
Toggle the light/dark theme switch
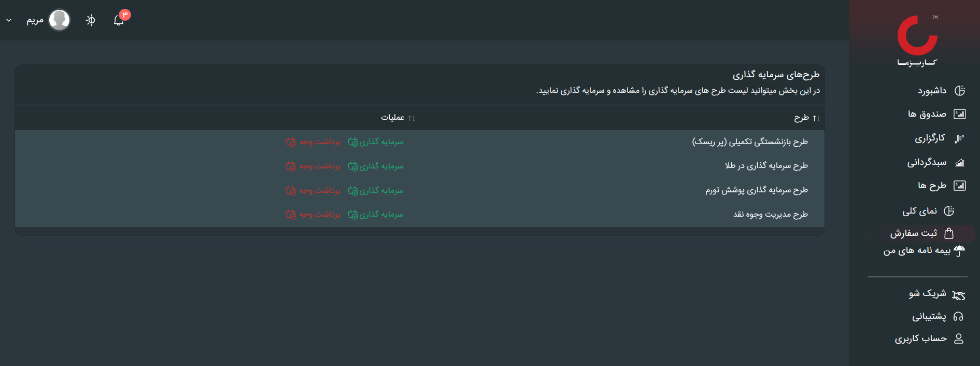tap(91, 20)
